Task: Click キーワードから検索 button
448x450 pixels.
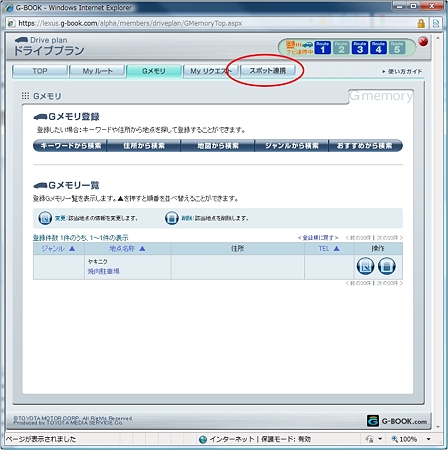Action: point(70,146)
